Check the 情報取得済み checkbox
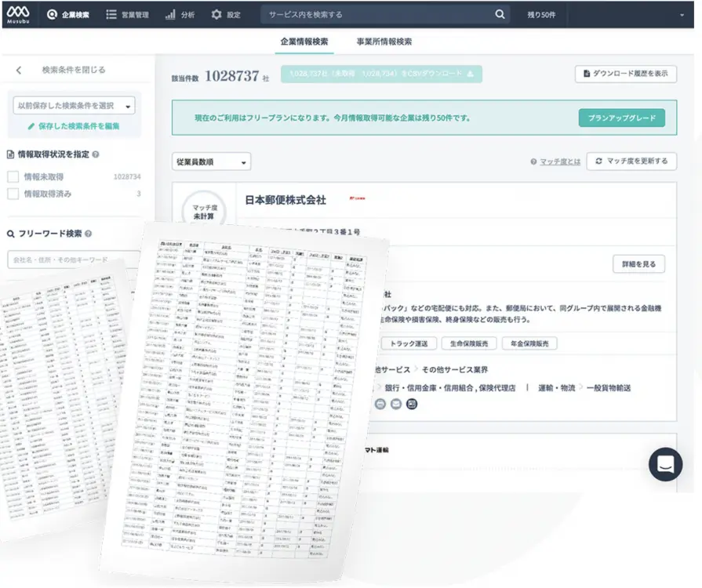This screenshot has height=588, width=702. click(x=13, y=194)
